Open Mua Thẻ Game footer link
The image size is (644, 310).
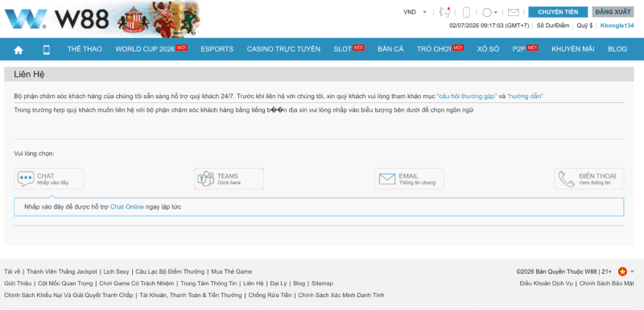coord(232,271)
